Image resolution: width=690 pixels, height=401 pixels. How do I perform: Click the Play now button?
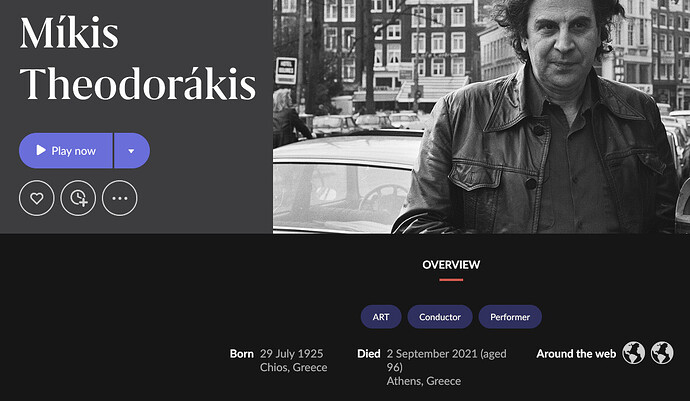(x=66, y=151)
